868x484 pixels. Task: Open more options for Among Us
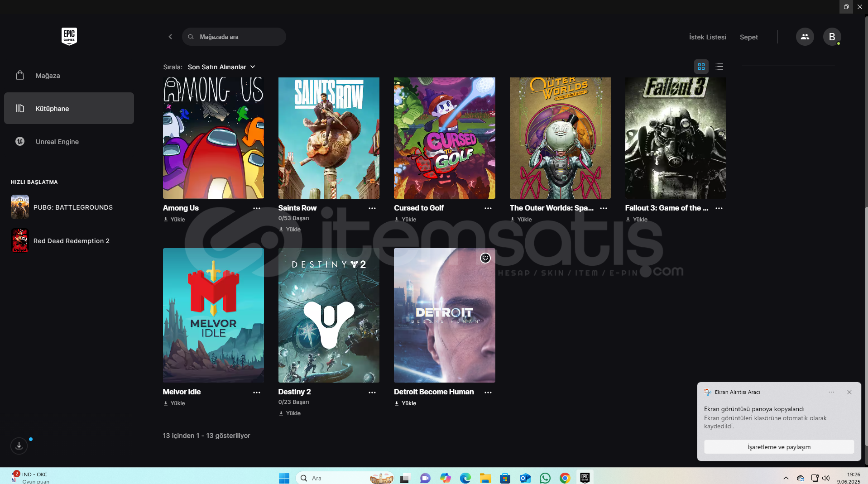pyautogui.click(x=257, y=208)
